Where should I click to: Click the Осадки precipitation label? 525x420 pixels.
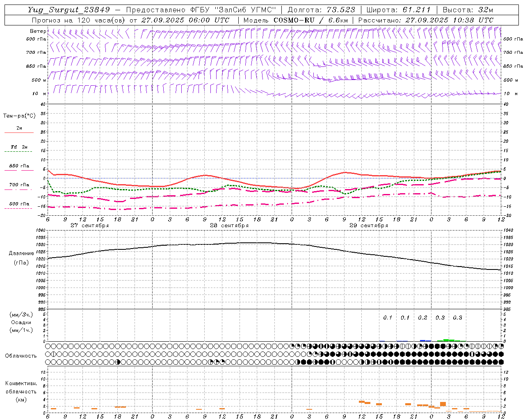pos(21,322)
